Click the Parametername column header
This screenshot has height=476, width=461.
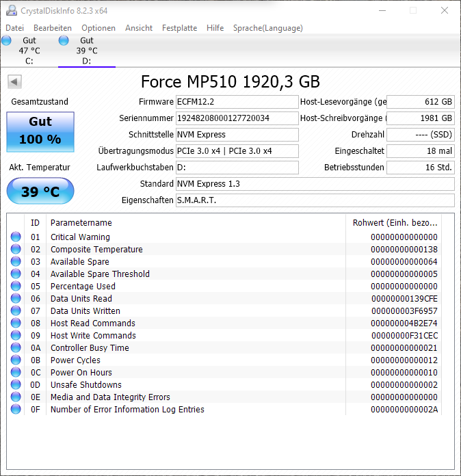point(196,223)
